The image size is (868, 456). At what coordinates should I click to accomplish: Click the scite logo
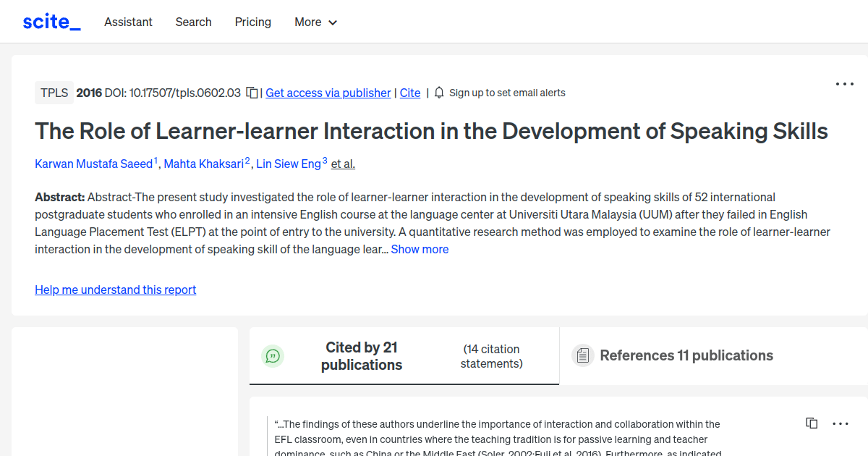(x=51, y=21)
